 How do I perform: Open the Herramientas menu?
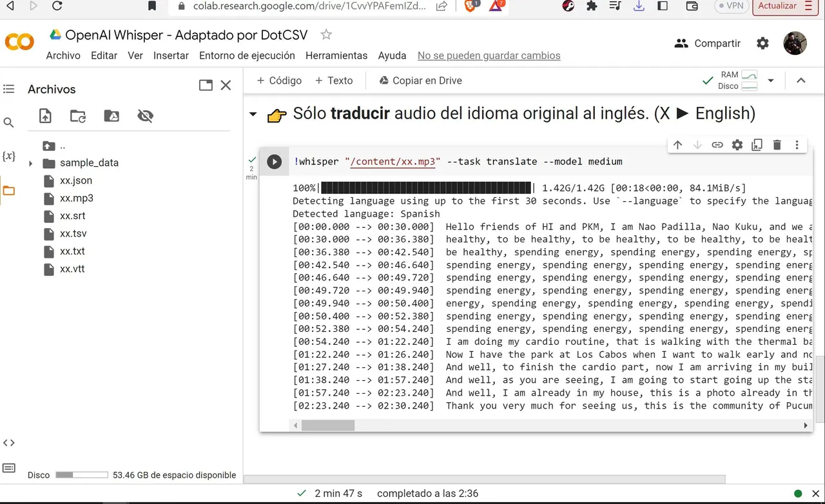click(x=336, y=55)
